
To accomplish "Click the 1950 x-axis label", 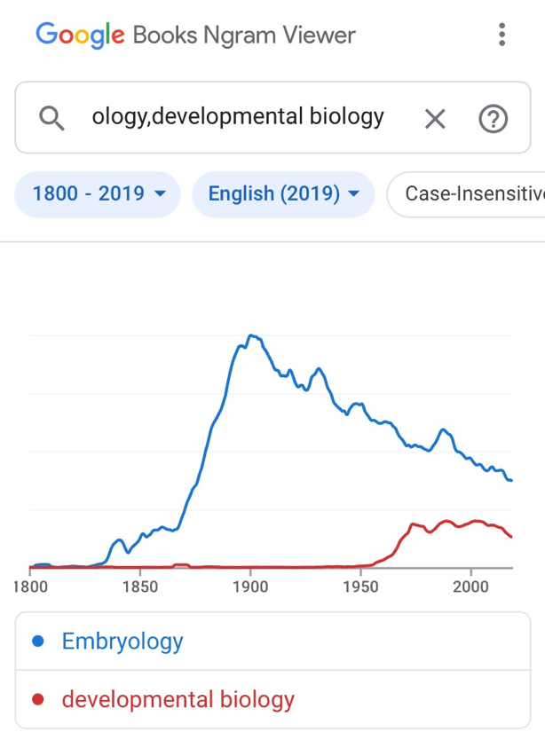I will pos(360,587).
